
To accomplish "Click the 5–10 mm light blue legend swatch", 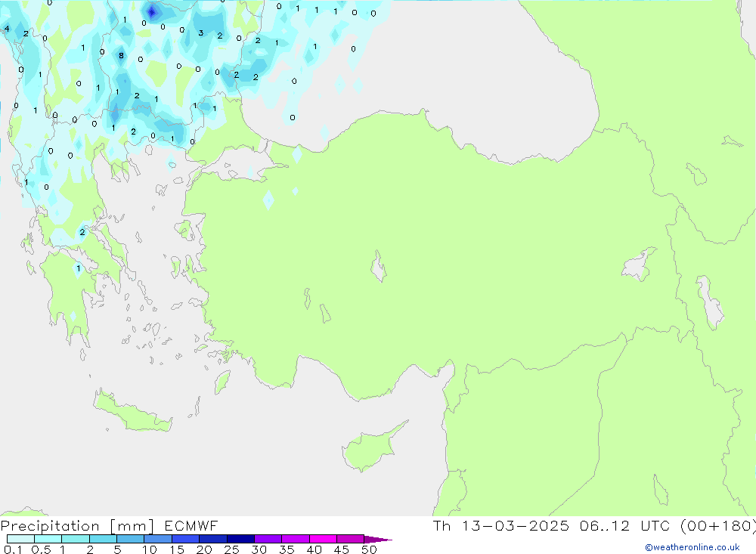I will click(x=130, y=539).
